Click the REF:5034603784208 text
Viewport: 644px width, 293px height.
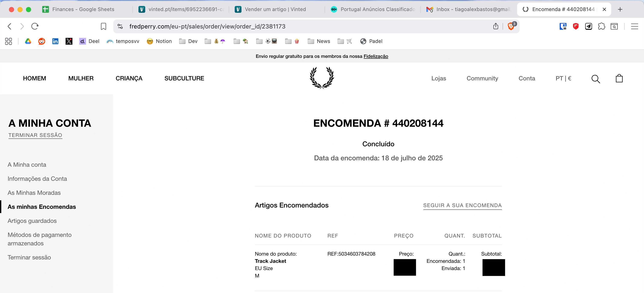click(x=351, y=254)
